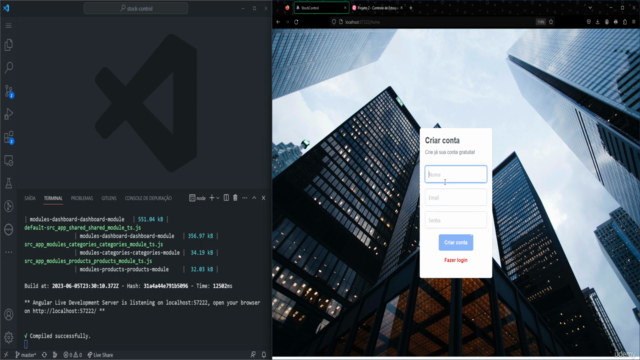640x360 pixels.
Task: Synchronize changes from the status bar
Action: pos(44,355)
